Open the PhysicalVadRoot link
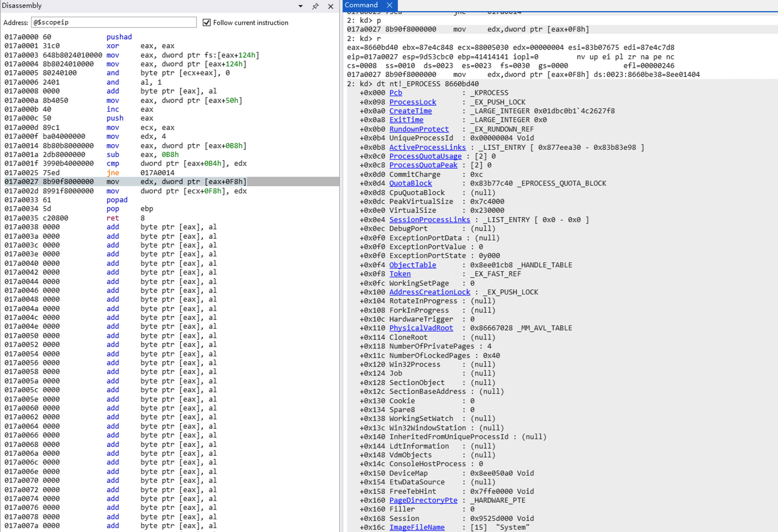Viewport: 778px width, 532px height. (421, 328)
